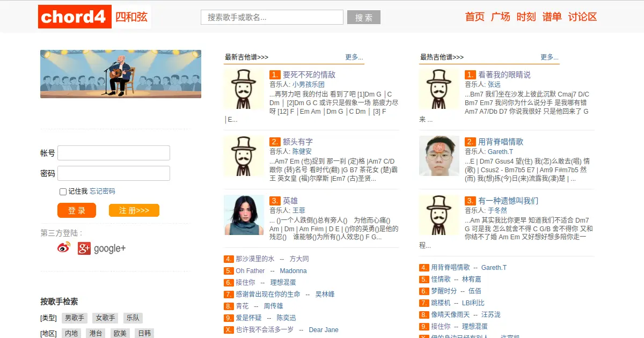
Task: Focus the song or artist search box
Action: point(272,17)
